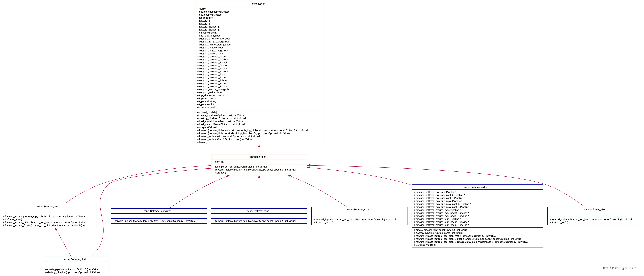Click 'support_int8_storage: bool' attribute
The height and width of the screenshot is (276, 644).
click(x=213, y=51)
